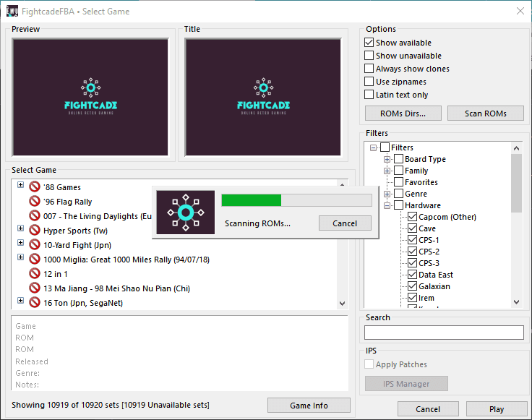Cancel the Scanning ROMs progress dialog

coord(345,223)
